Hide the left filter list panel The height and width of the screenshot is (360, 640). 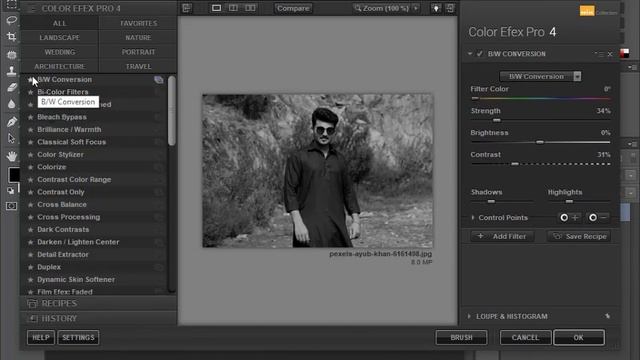click(x=187, y=8)
